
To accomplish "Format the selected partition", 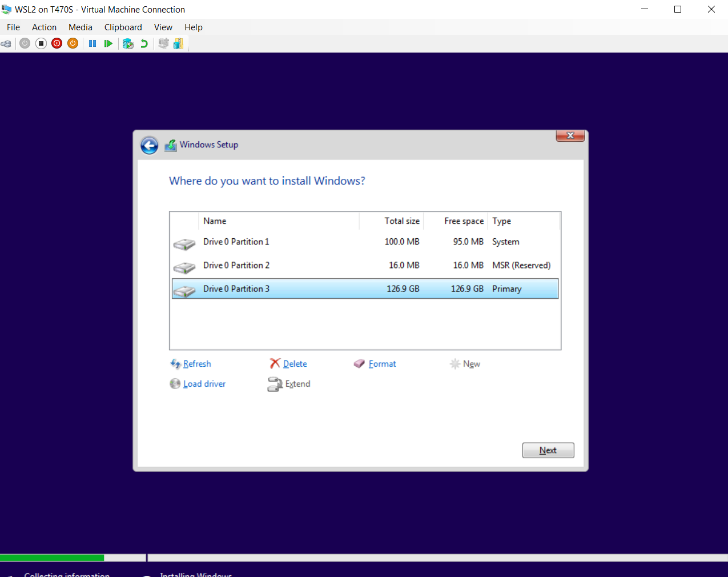I will [x=381, y=363].
